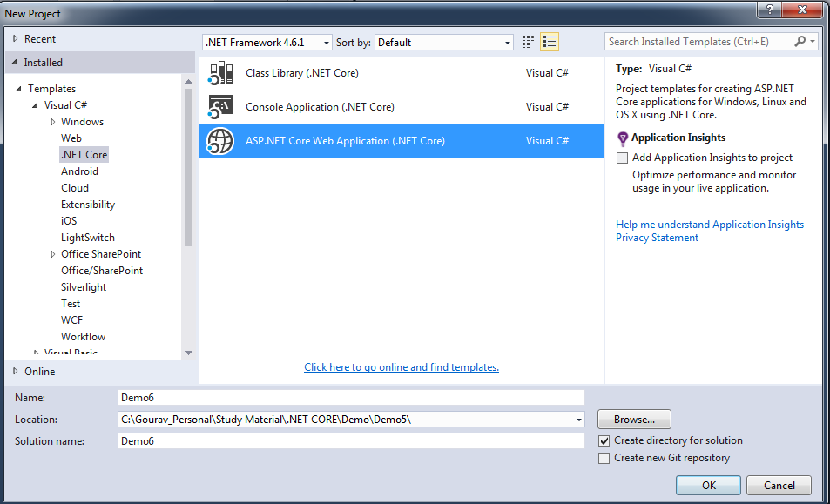Select the LightSwitch template category
830x504 pixels.
point(87,238)
